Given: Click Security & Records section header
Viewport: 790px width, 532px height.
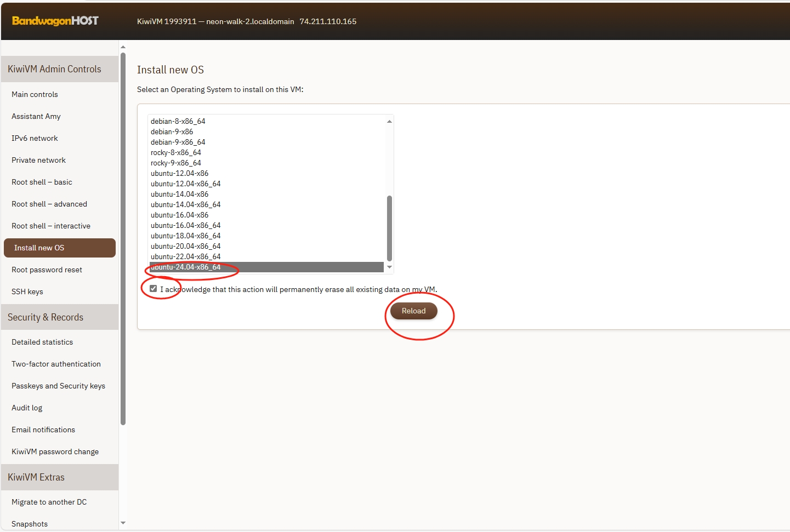Looking at the screenshot, I should (x=60, y=317).
